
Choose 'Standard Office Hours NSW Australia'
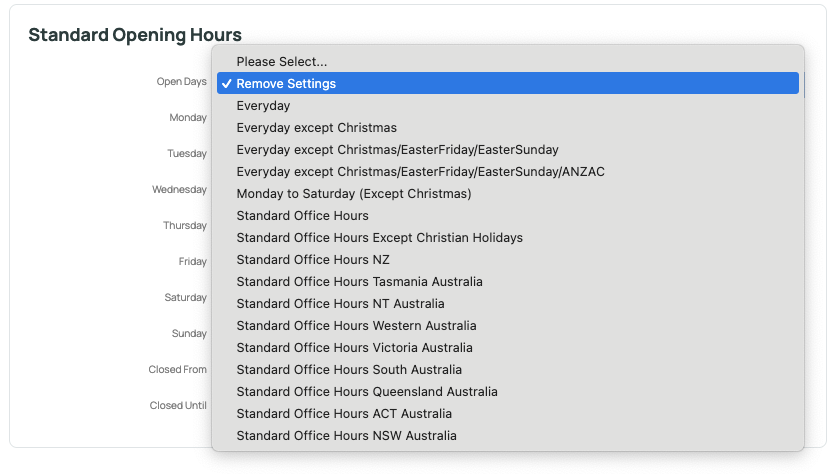508,436
